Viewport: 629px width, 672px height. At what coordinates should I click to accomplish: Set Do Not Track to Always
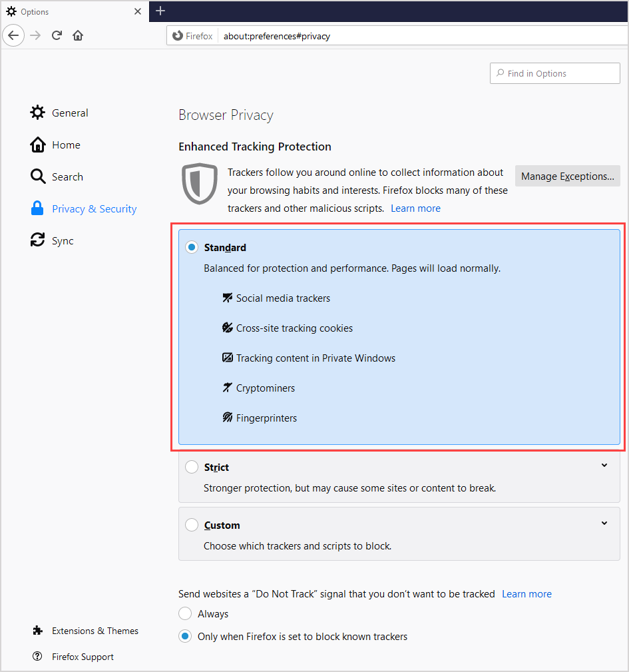tap(185, 613)
